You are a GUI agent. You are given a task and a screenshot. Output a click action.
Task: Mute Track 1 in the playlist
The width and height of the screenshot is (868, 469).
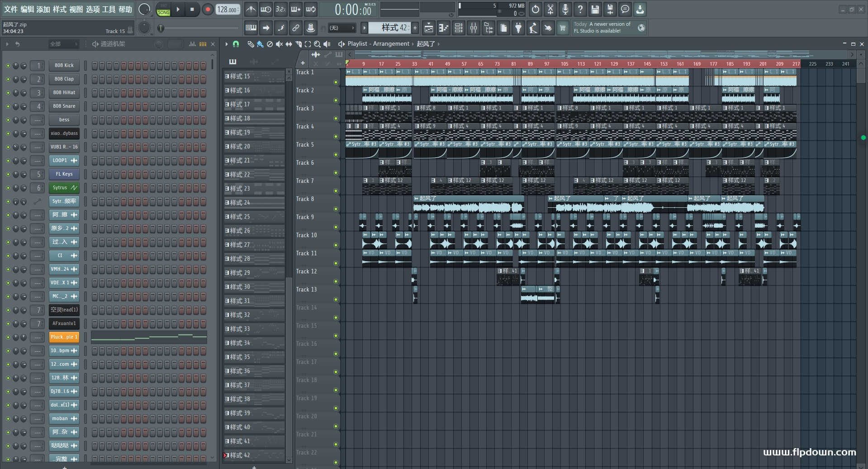tap(336, 82)
